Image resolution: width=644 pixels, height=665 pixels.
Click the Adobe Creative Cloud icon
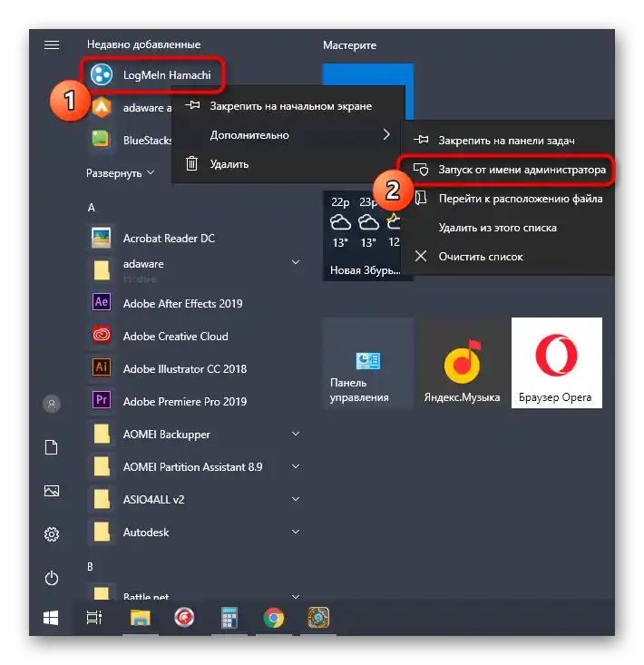coord(102,336)
